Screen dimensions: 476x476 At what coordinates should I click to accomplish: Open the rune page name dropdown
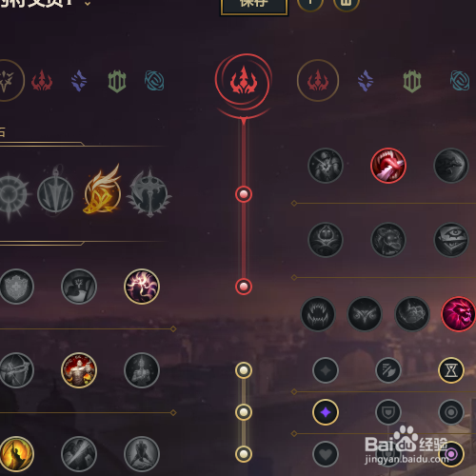88,4
